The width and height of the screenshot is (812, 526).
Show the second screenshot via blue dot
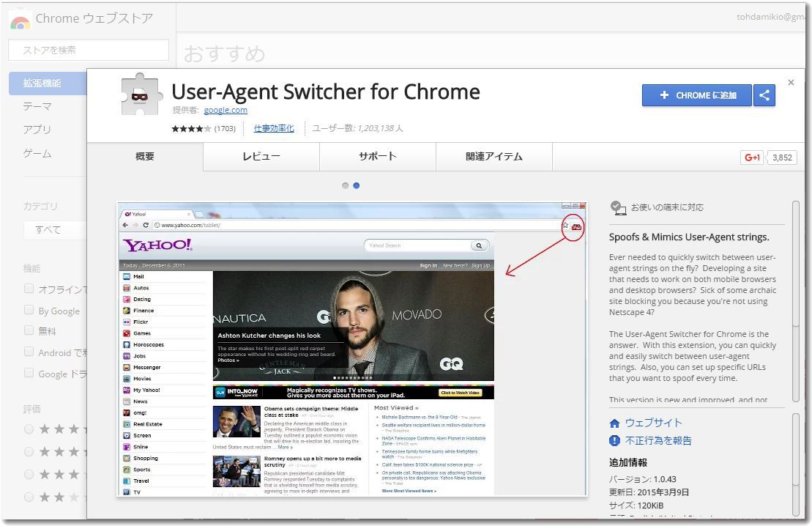(357, 185)
